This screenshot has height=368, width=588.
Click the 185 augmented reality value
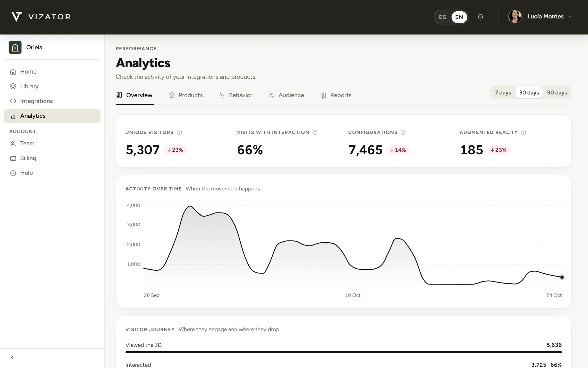click(x=472, y=150)
